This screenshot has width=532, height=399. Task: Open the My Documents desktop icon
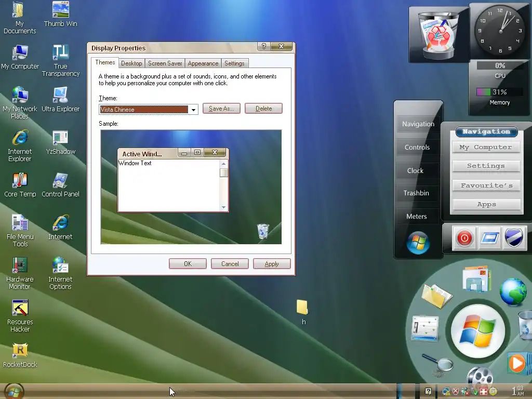click(x=19, y=18)
